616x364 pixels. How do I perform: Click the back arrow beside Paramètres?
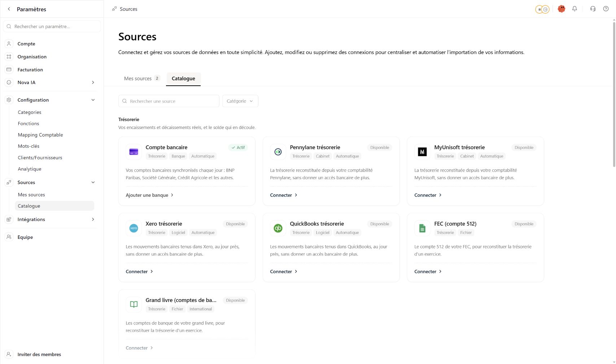click(9, 9)
